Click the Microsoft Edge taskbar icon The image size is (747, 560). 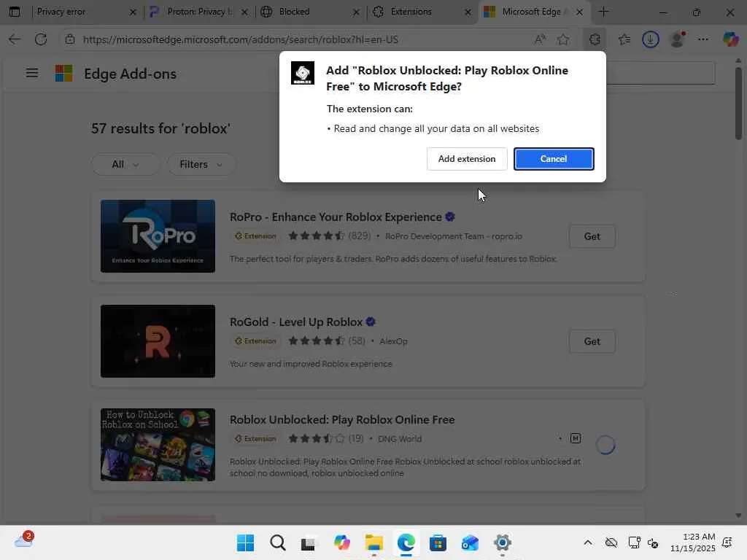(x=406, y=542)
